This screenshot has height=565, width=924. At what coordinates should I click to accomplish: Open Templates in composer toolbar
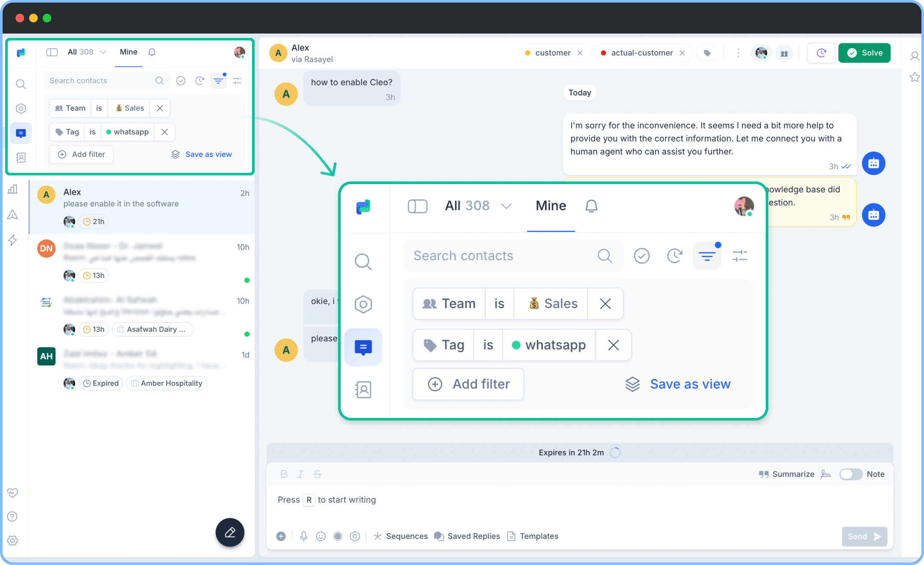(x=533, y=536)
